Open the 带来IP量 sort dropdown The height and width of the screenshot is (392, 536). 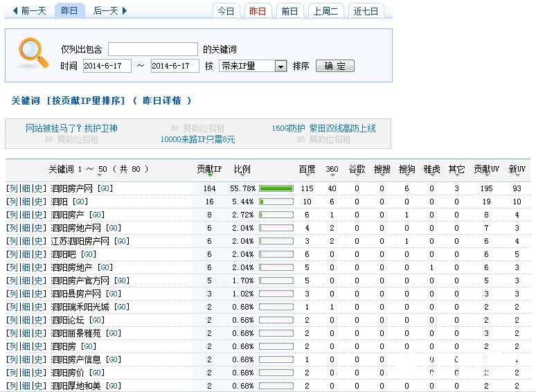[x=280, y=66]
